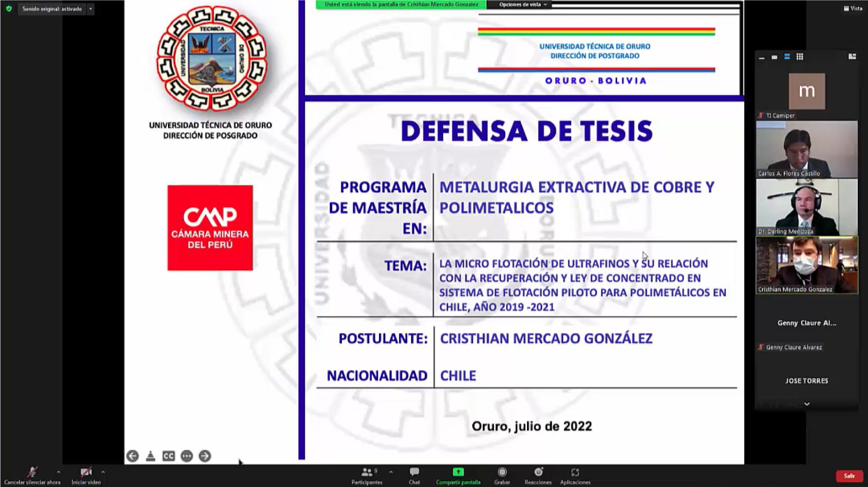This screenshot has height=487, width=868.
Task: Leave the meeting with the Salir button
Action: pyautogui.click(x=849, y=476)
